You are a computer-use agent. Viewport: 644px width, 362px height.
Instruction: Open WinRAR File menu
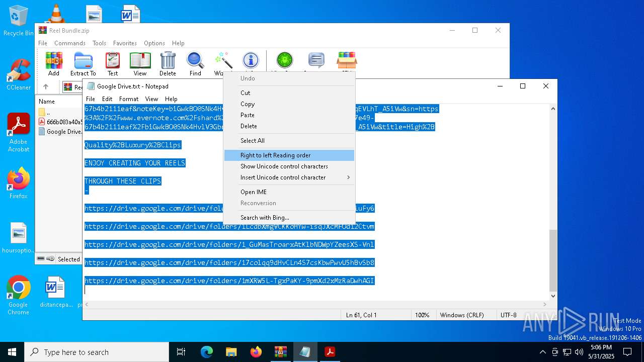(x=43, y=43)
